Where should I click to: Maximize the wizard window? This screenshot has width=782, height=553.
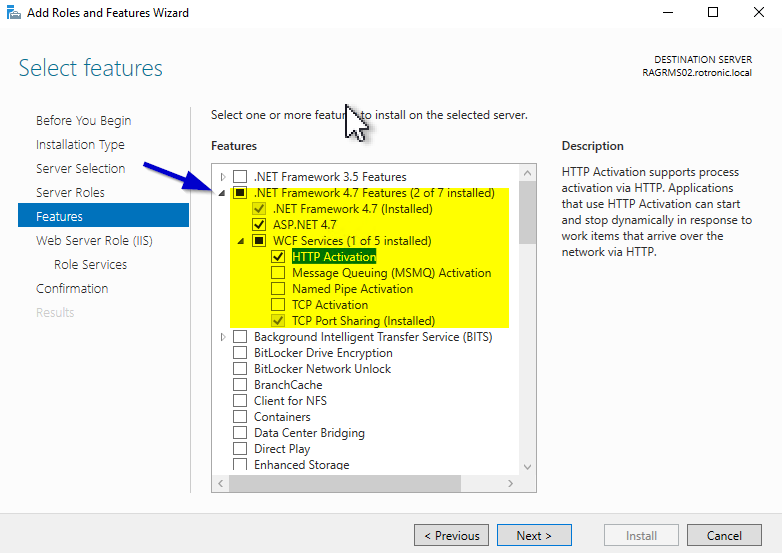pyautogui.click(x=713, y=12)
